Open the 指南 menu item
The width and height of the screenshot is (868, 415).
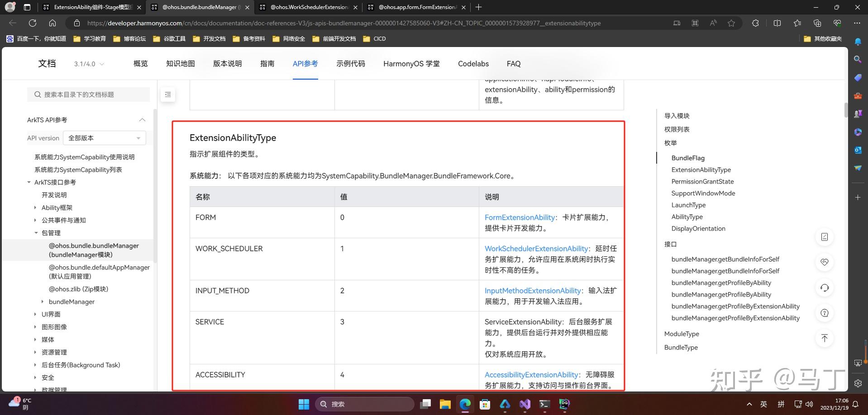pyautogui.click(x=267, y=64)
